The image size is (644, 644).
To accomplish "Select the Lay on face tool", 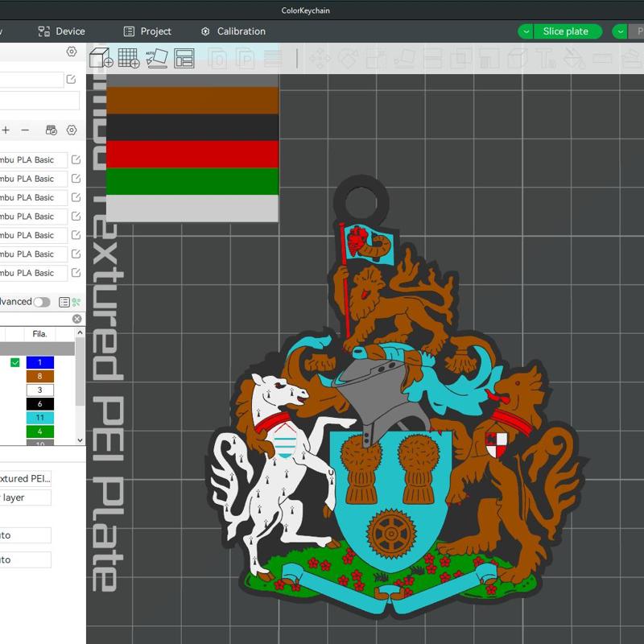I will pos(404,58).
